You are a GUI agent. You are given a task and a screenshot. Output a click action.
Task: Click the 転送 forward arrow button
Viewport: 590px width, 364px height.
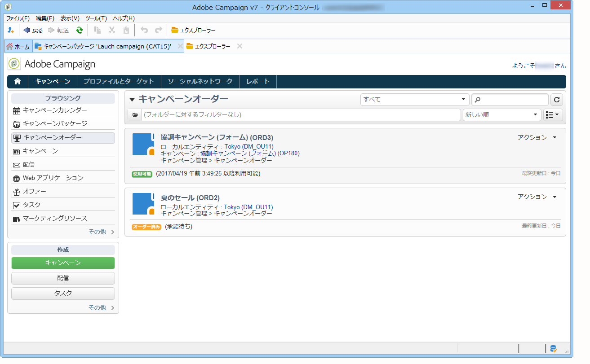(x=58, y=31)
